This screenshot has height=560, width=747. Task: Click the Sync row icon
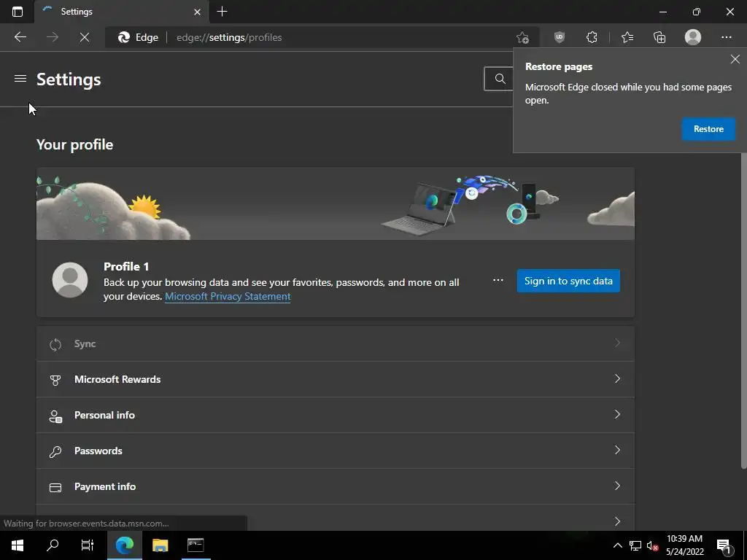[55, 344]
